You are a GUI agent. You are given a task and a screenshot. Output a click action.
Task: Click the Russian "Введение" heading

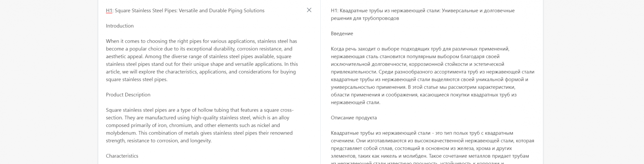(342, 34)
